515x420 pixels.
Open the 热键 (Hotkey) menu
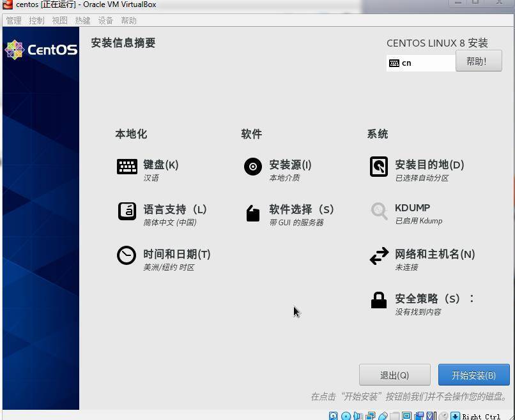82,20
